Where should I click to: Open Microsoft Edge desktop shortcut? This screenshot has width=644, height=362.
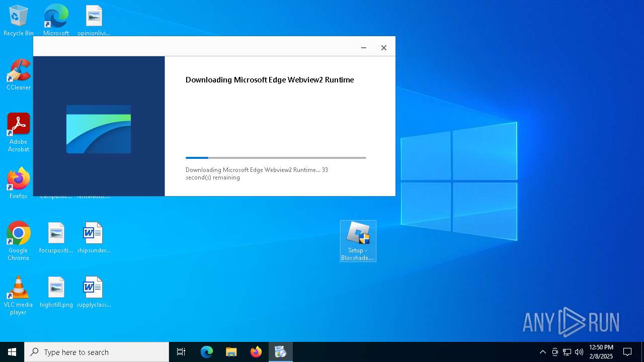click(56, 21)
